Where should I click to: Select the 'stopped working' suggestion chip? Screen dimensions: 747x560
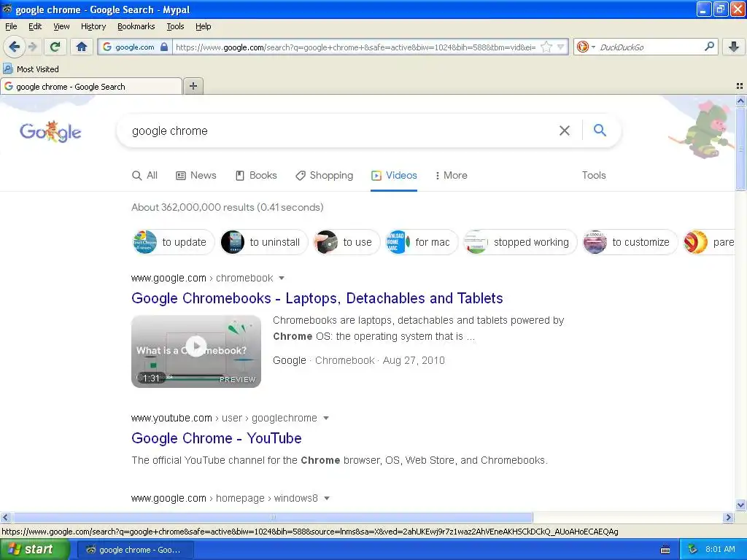pos(520,242)
